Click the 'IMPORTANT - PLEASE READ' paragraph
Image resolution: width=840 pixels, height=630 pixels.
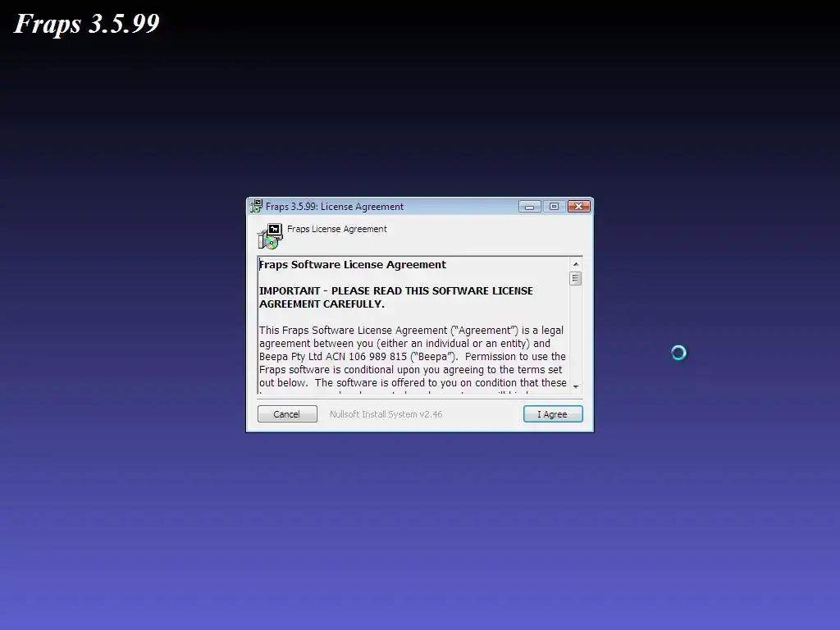[x=396, y=297]
